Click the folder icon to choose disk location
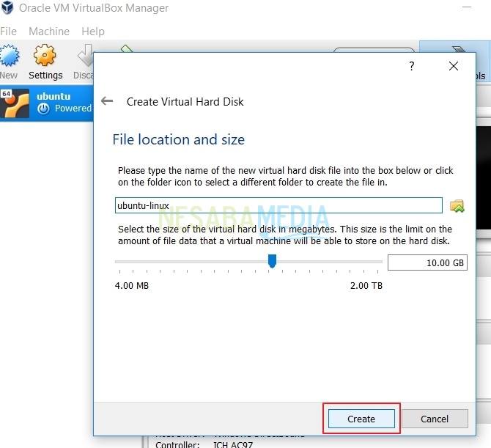The image size is (491, 448). coord(457,206)
